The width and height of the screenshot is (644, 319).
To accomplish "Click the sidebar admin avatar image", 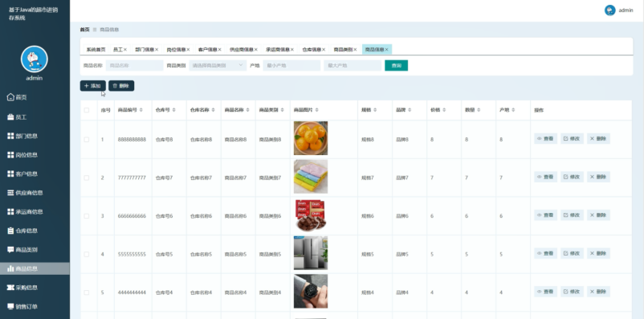I will coord(34,59).
